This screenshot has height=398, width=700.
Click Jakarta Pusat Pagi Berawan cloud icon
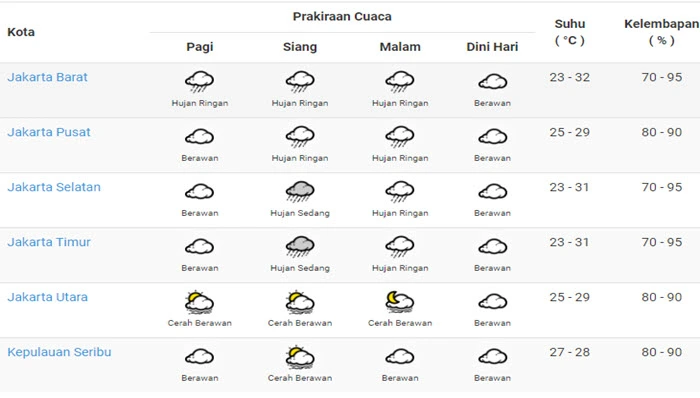click(200, 137)
